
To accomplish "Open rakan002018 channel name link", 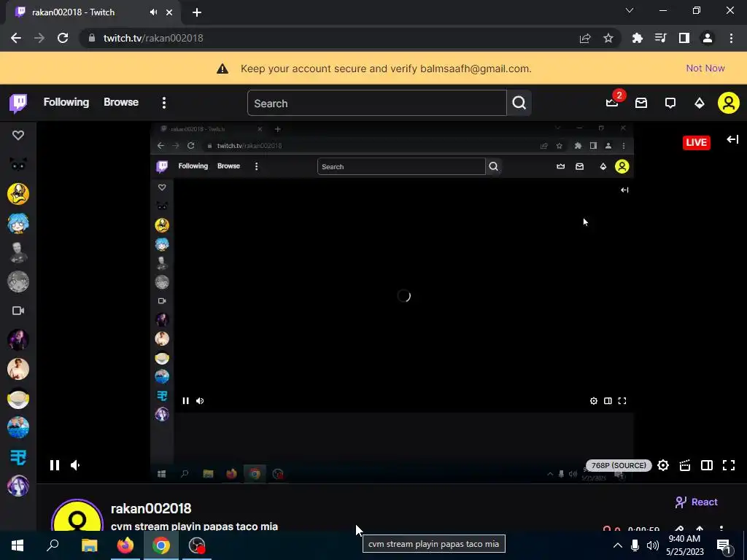I will point(151,508).
